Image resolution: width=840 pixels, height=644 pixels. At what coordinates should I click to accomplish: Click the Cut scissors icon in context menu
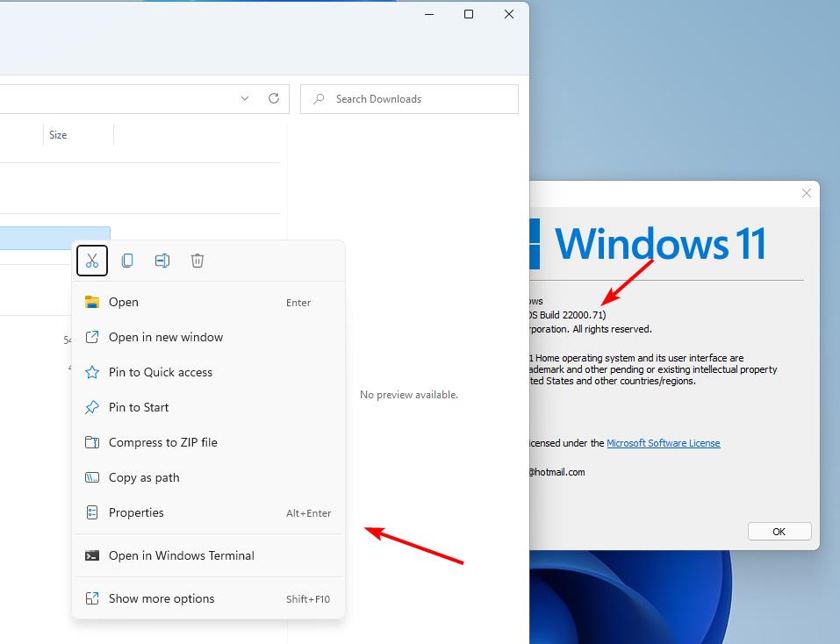click(x=92, y=261)
